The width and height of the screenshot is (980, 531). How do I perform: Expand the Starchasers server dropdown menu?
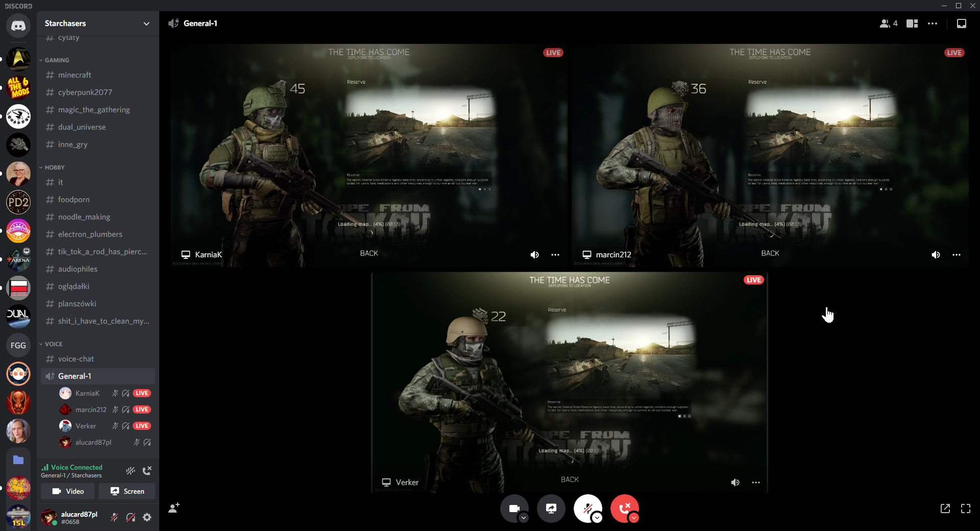(x=146, y=23)
